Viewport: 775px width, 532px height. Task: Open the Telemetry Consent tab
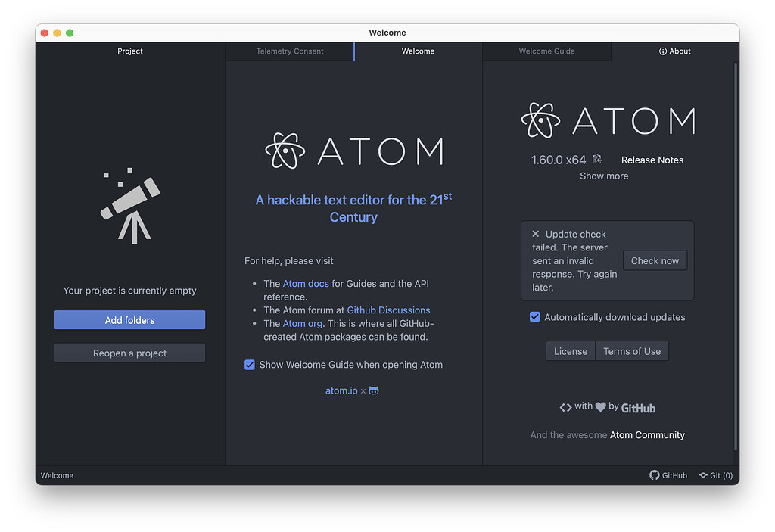pyautogui.click(x=290, y=51)
